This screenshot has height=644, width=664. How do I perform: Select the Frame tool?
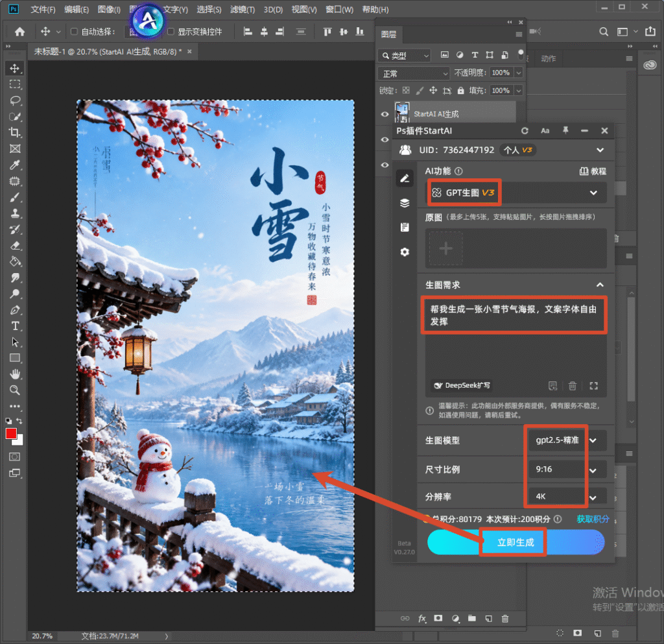click(15, 149)
